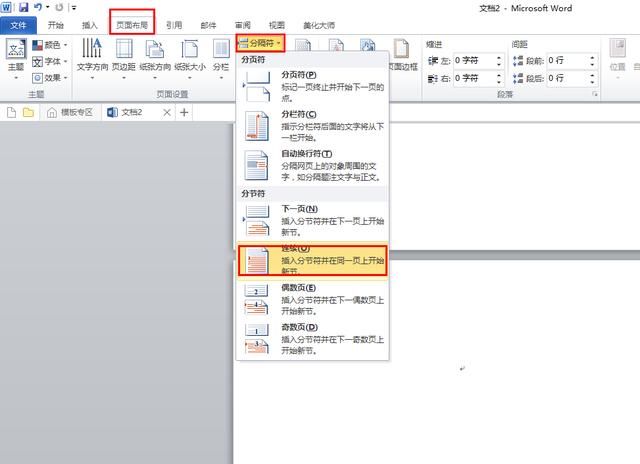Choose 分页符(P) page break option
The image size is (640, 464).
(x=313, y=87)
